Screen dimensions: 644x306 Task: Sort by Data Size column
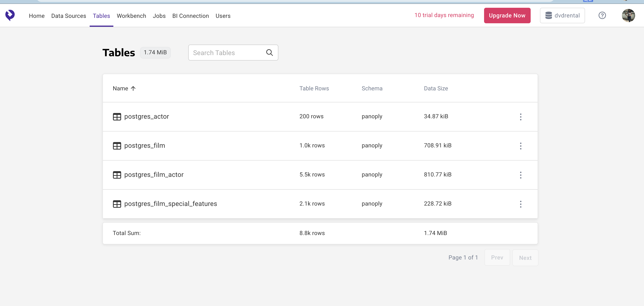click(x=436, y=88)
